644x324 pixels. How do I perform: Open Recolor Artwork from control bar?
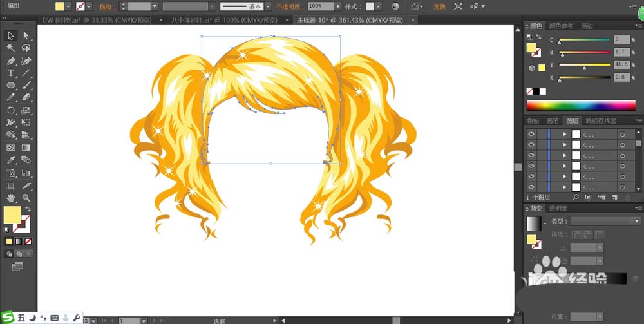pos(395,6)
